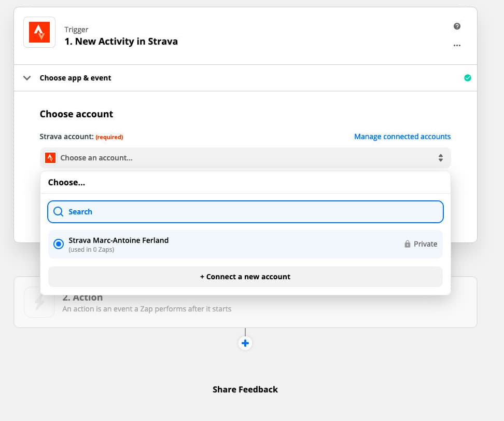
Task: Click the 2. Action step label
Action: [82, 297]
